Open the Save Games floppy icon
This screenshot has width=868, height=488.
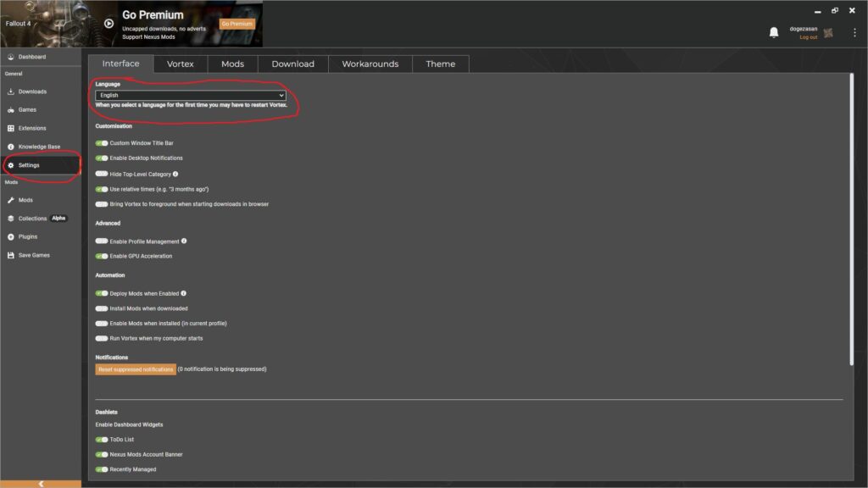tap(10, 255)
